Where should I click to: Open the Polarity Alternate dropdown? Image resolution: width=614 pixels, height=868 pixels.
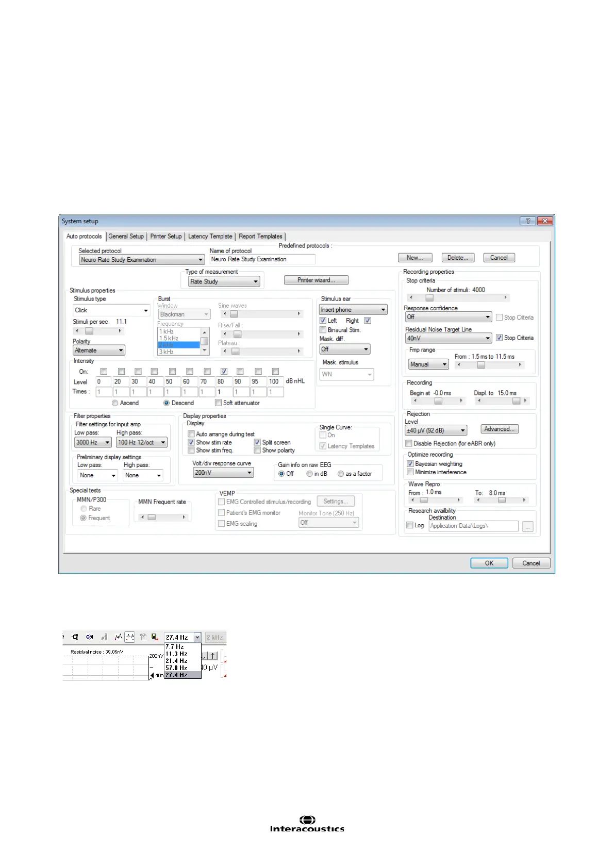point(99,350)
